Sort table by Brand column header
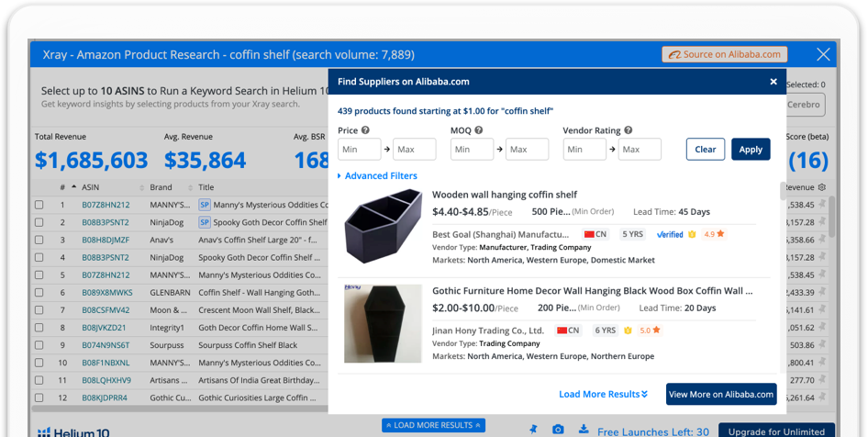This screenshot has height=437, width=868. point(161,187)
